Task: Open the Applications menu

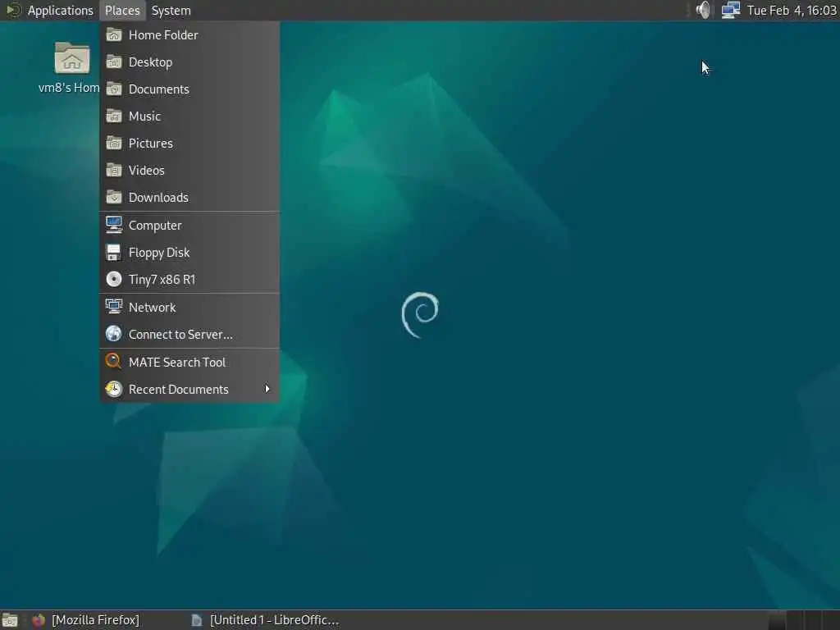Action: click(60, 10)
